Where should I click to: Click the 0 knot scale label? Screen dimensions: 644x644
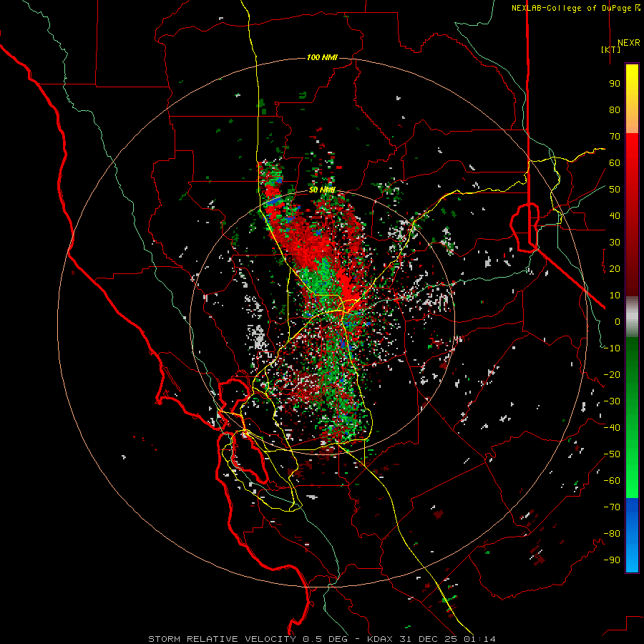[618, 321]
